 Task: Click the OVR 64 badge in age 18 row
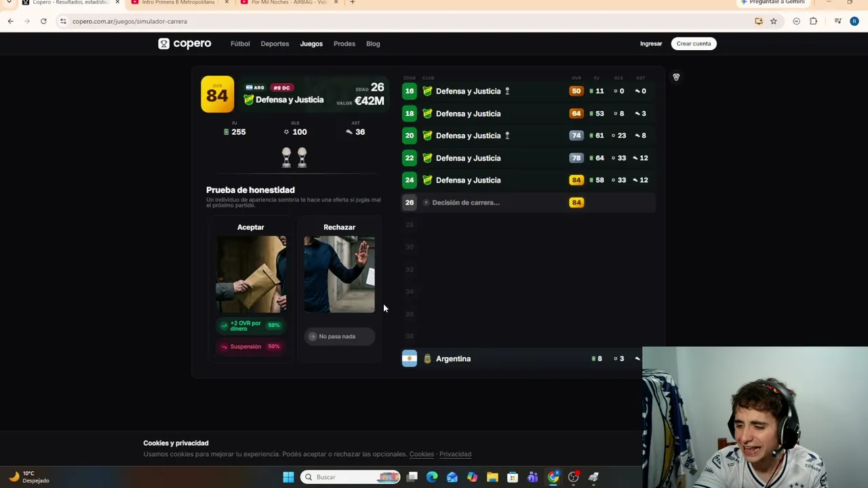coord(576,113)
